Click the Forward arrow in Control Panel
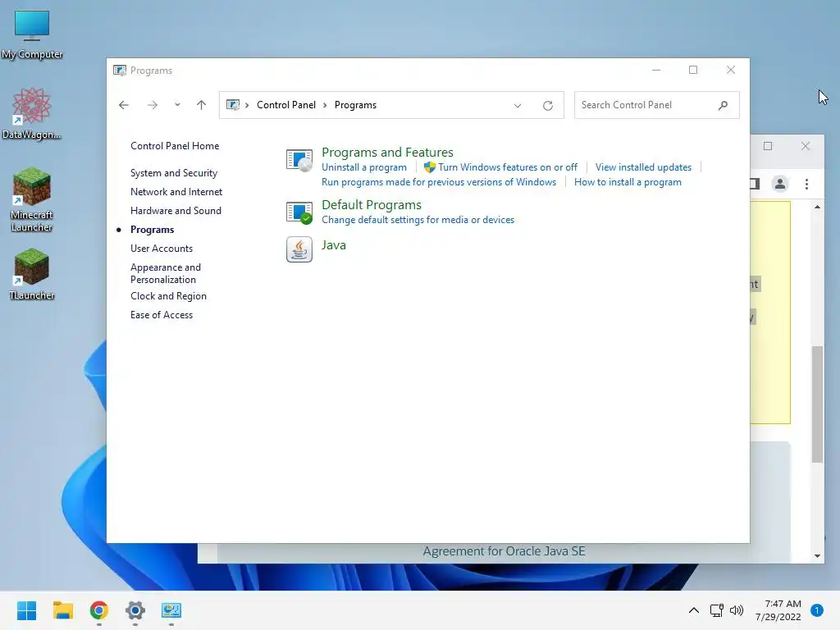Screen dimensions: 840x630 (153, 105)
